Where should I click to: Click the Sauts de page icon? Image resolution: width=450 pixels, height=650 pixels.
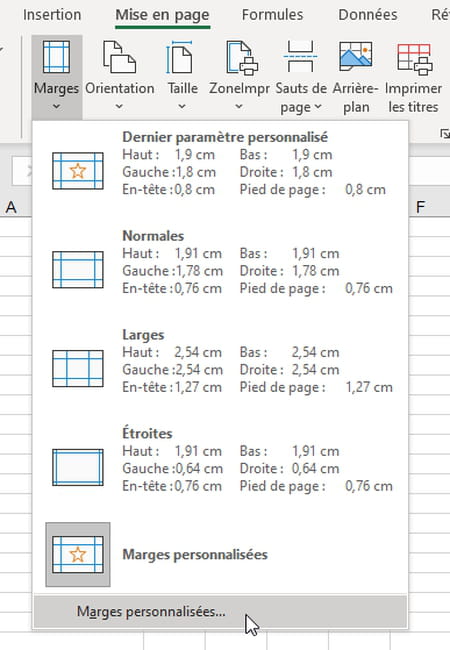[300, 56]
